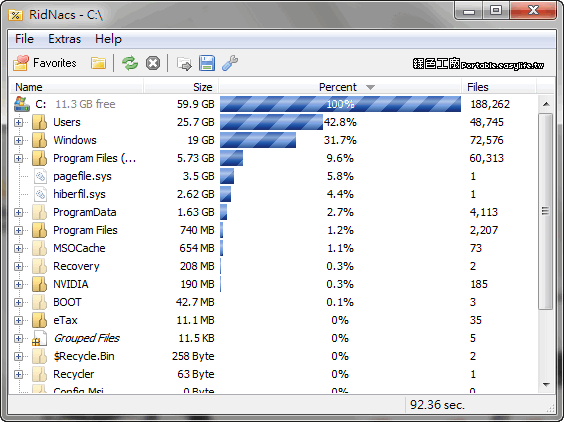Expand the Users folder node
Screen dimensions: 564x422
[x=18, y=122]
